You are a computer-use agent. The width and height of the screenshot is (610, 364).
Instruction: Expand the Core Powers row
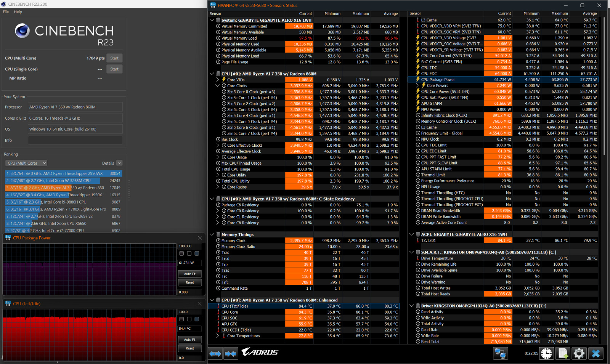click(x=417, y=86)
